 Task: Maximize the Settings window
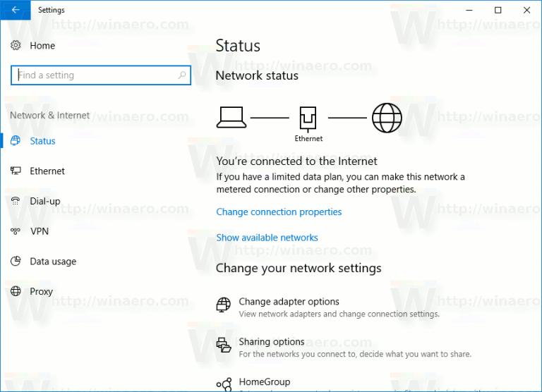tap(498, 10)
